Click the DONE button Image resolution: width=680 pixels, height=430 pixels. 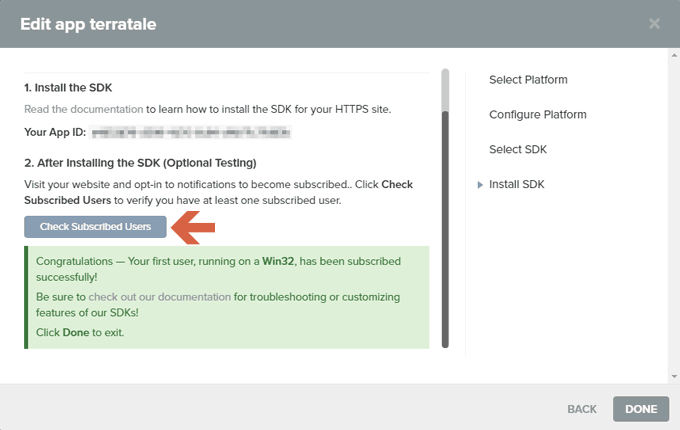(x=641, y=409)
